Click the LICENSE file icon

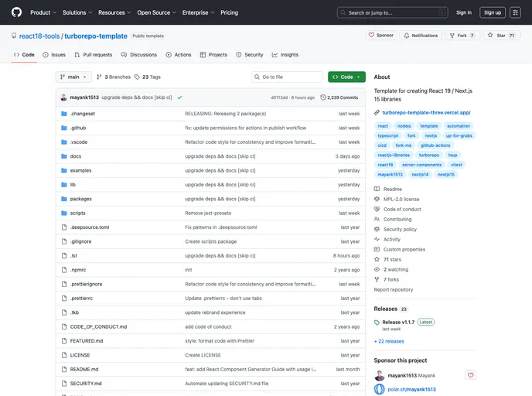pos(63,355)
